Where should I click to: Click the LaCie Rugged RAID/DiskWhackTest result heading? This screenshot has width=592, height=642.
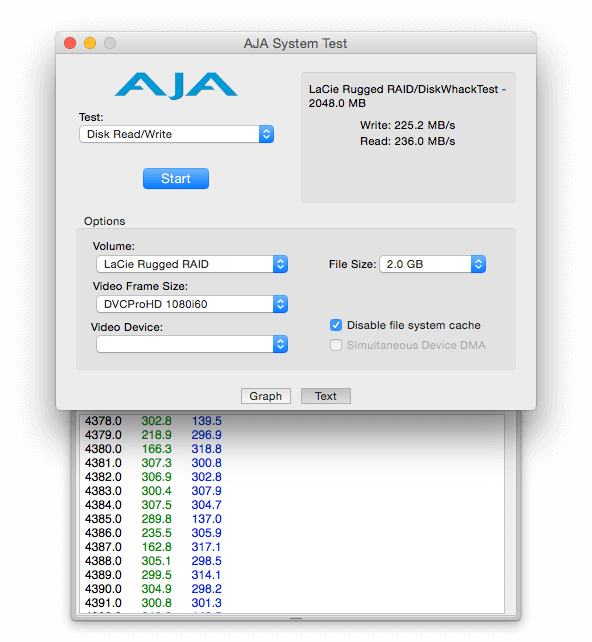tap(407, 96)
